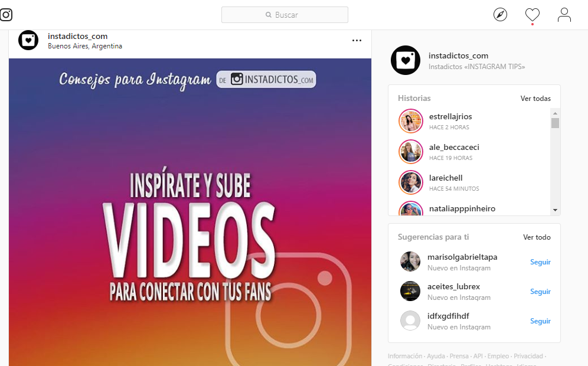This screenshot has height=366, width=588.
Task: Open aceites_lubrex profile picture
Action: (410, 291)
